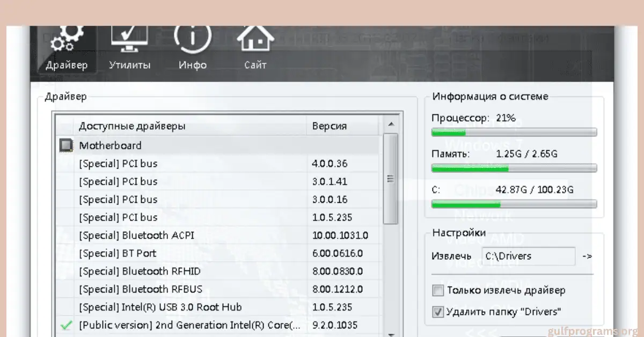Click green checkmark beside 2nd Generation Intel driver
The image size is (644, 337).
[x=66, y=325]
